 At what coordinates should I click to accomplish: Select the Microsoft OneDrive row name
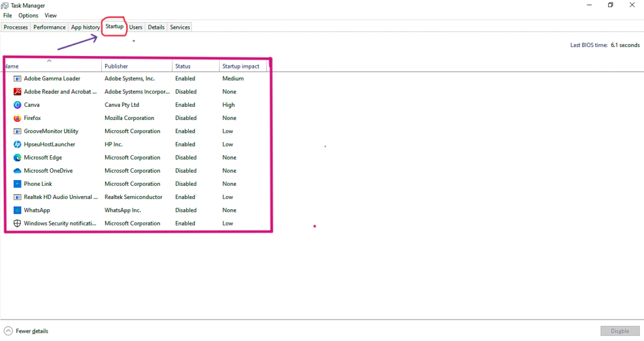tap(48, 171)
